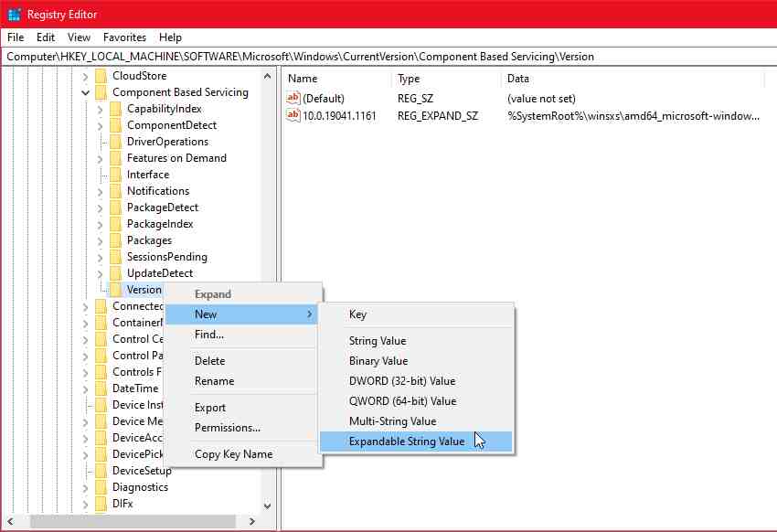Choose QWORD (64-bit) Value option
This screenshot has height=532, width=777.
coord(416,401)
